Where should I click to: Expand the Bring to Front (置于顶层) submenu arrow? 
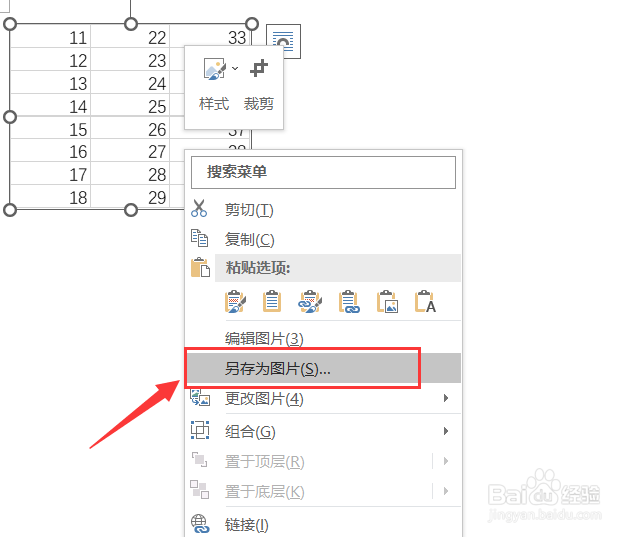(446, 461)
